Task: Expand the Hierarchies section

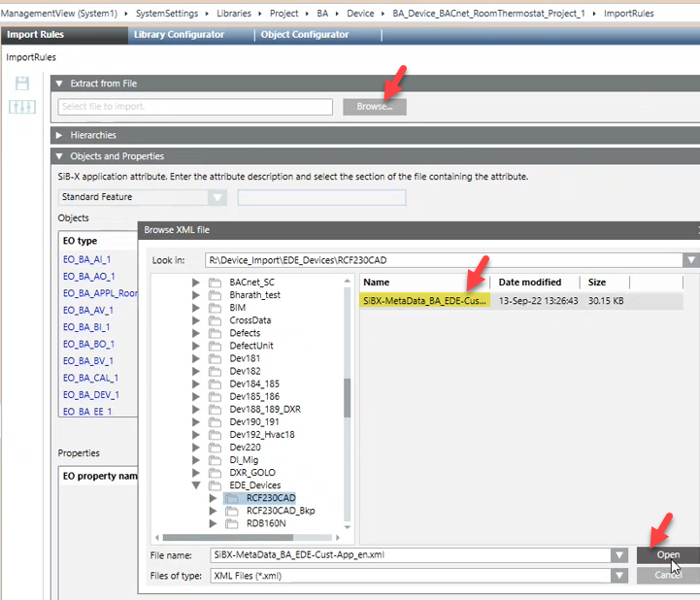Action: coord(59,135)
